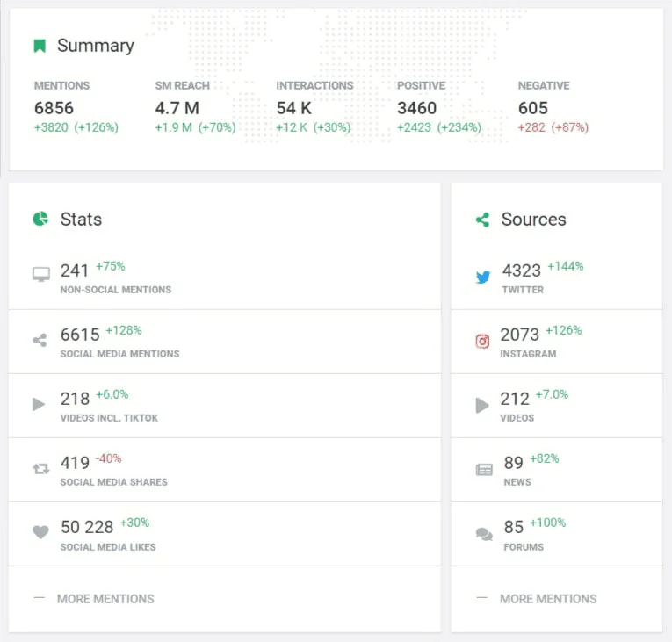This screenshot has height=642, width=672.
Task: Click the 4.7 M SM Reach value
Action: click(177, 109)
